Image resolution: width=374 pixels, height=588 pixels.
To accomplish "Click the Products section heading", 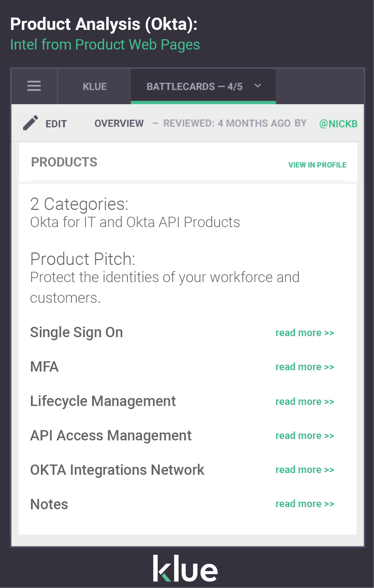I will (x=64, y=162).
